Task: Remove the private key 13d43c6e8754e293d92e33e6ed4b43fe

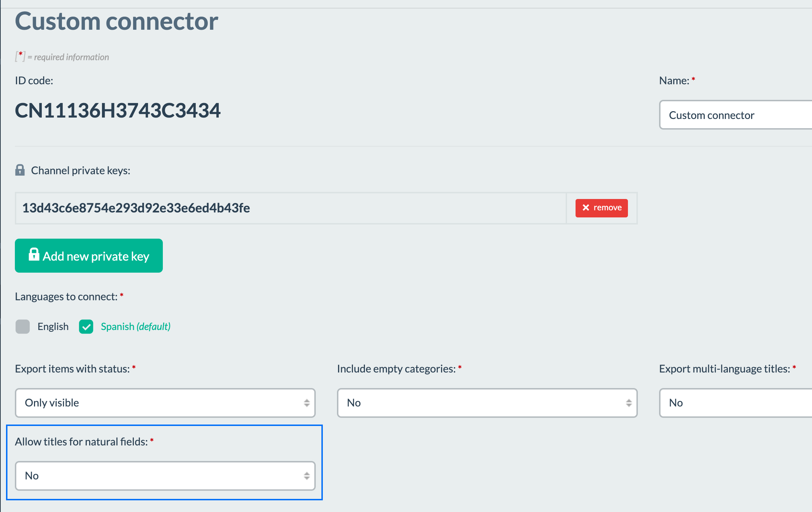Action: [601, 208]
